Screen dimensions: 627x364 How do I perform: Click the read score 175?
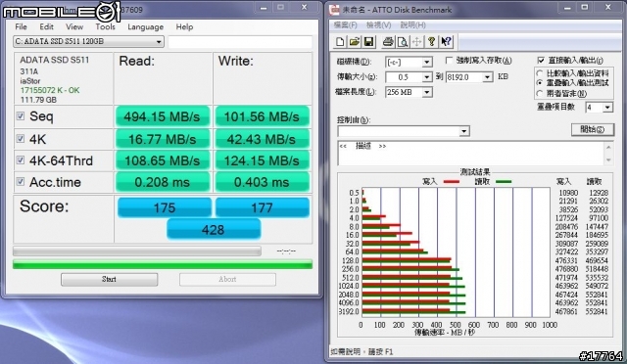(165, 207)
